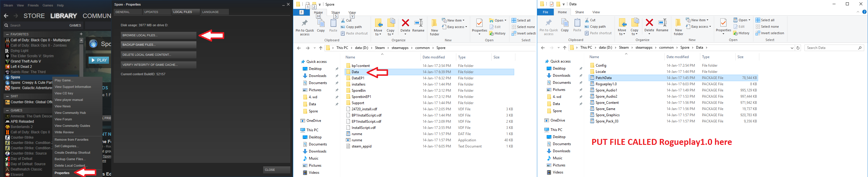Click History in Spore window ribbon

(498, 33)
